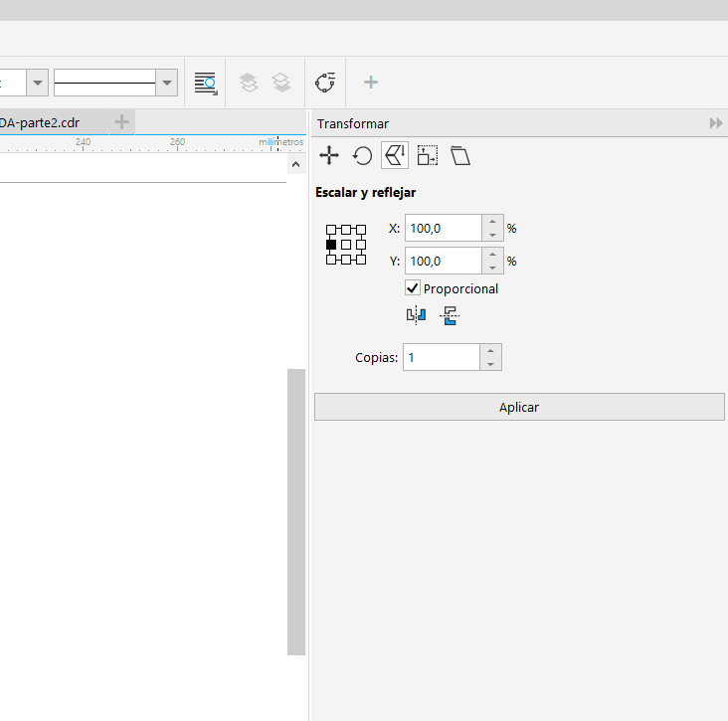Select the Skew transform icon
The image size is (728, 721).
point(460,155)
